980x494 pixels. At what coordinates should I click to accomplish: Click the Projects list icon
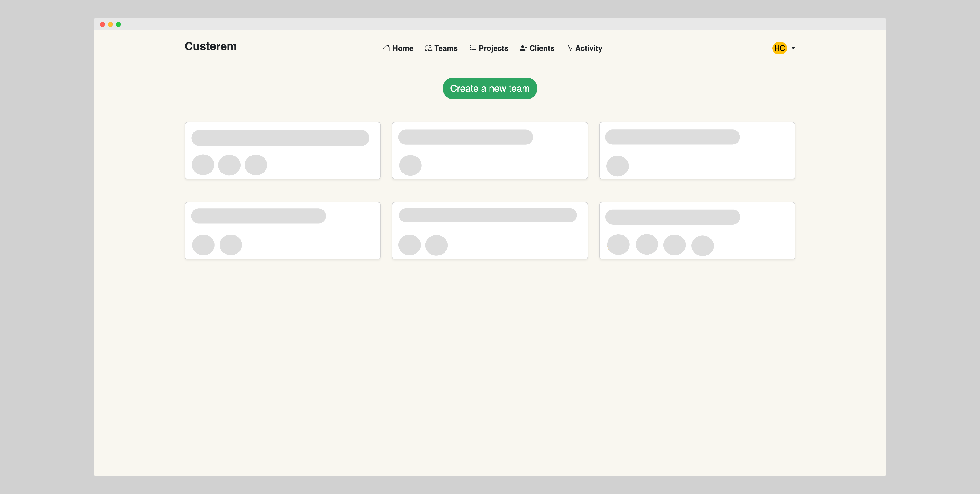(473, 48)
